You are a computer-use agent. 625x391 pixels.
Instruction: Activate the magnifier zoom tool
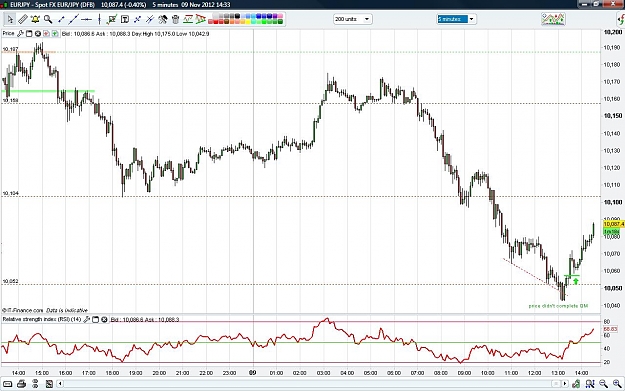click(48, 19)
